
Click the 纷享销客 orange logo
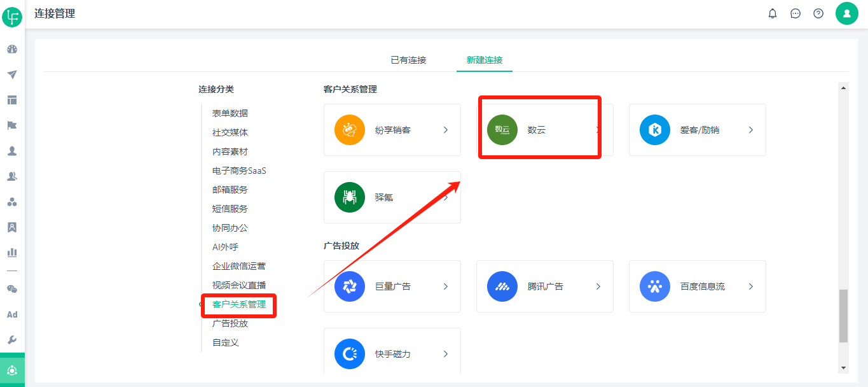coord(350,130)
